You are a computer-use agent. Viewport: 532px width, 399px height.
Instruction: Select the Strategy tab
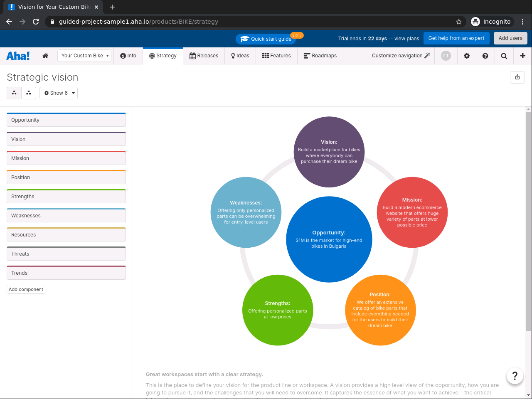point(163,56)
